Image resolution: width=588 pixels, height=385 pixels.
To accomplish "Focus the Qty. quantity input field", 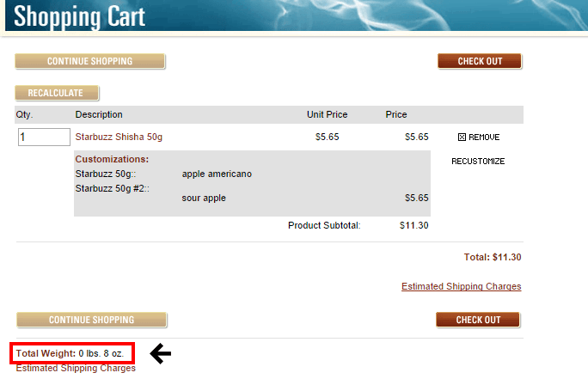I will (44, 137).
